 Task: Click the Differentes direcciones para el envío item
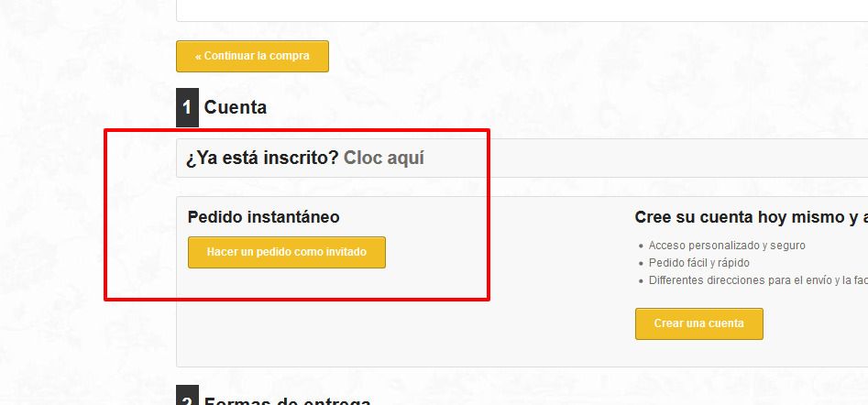point(758,280)
